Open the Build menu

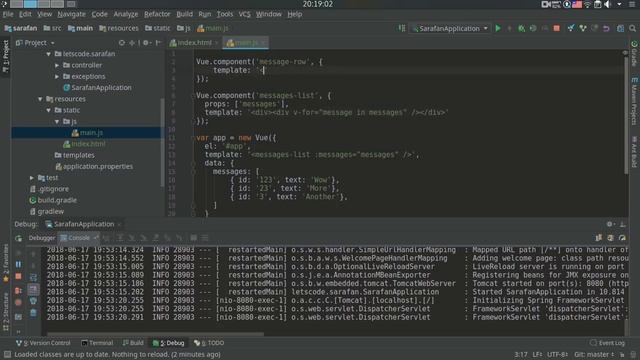pyautogui.click(x=184, y=14)
